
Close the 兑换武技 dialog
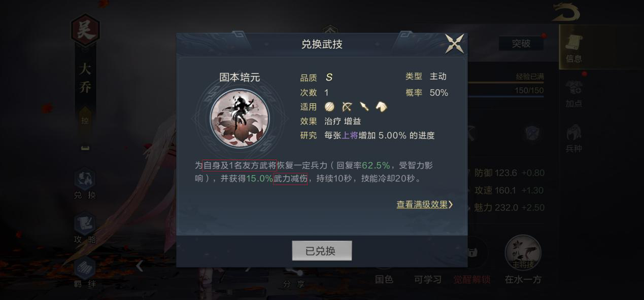click(454, 43)
